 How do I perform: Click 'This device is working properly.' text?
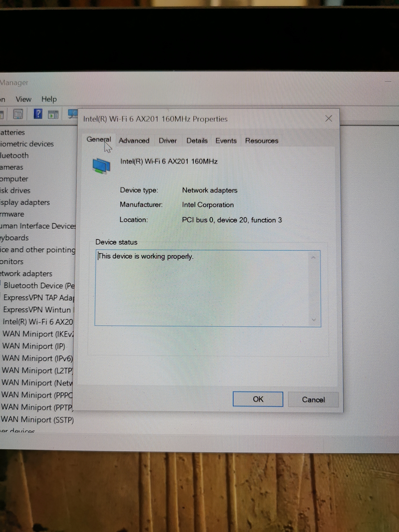145,256
